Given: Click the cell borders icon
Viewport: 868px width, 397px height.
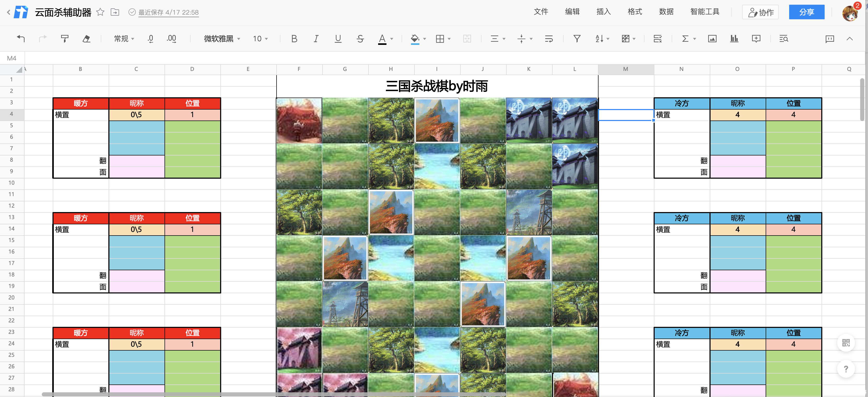Looking at the screenshot, I should click(x=440, y=39).
